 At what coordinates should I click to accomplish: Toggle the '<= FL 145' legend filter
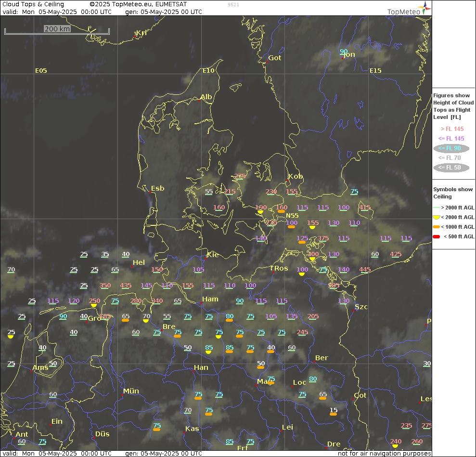(x=451, y=139)
